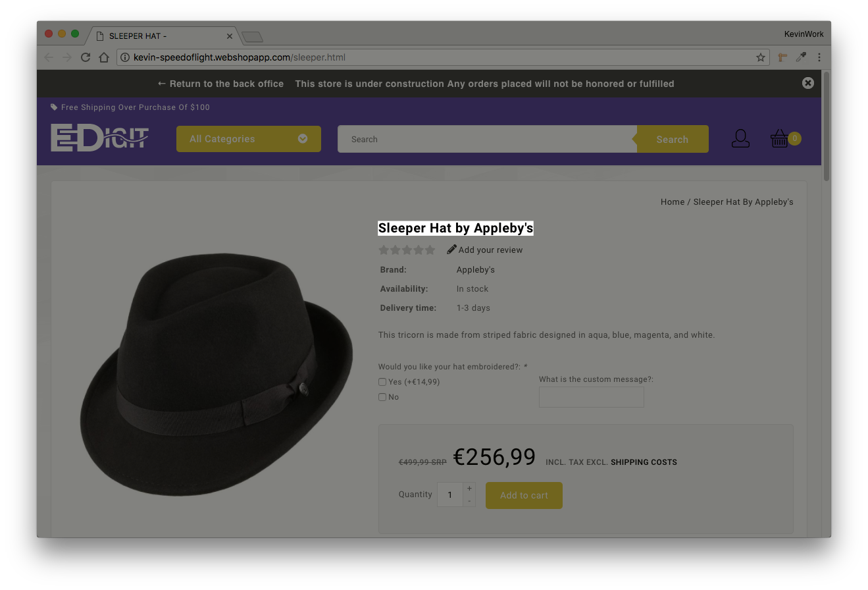Open the eyedropper extension icon
Image resolution: width=868 pixels, height=590 pixels.
coord(801,57)
